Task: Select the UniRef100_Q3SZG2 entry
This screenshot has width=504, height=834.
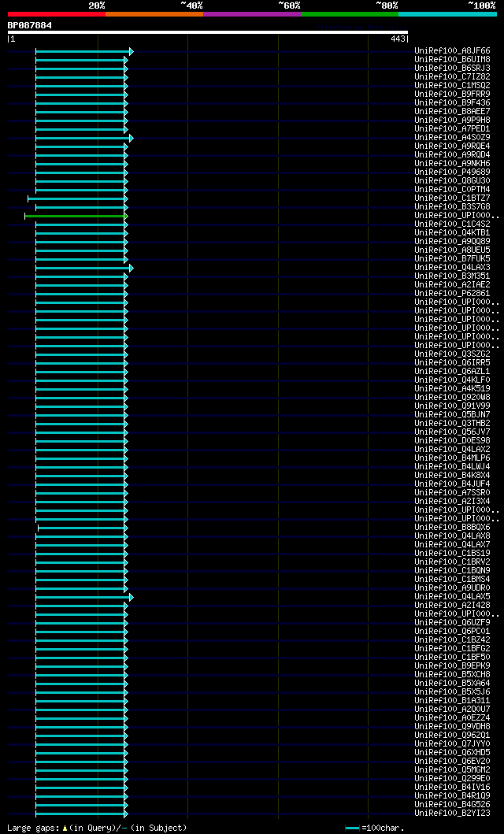Action: pos(453,354)
